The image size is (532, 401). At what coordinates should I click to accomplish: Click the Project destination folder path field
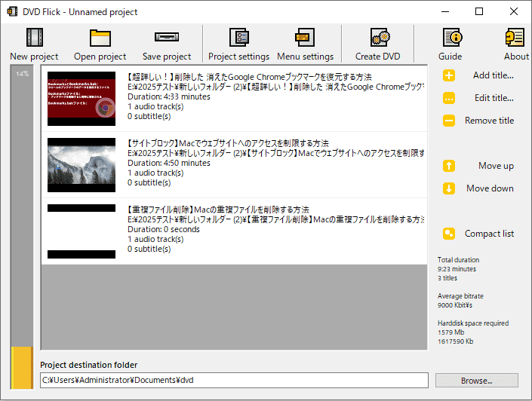point(234,381)
